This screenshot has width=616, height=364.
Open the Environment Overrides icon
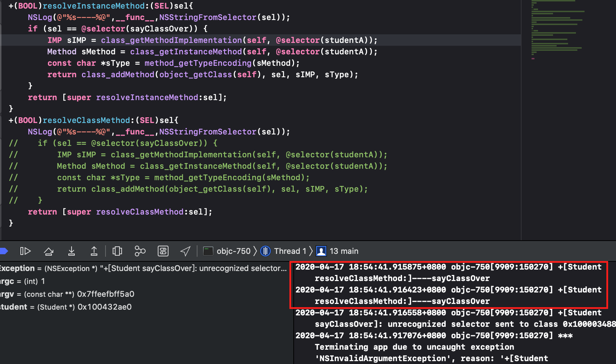click(x=163, y=251)
